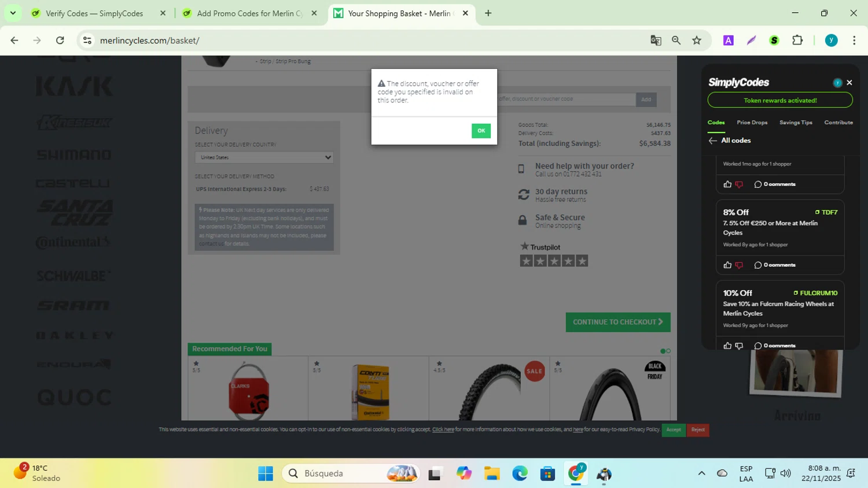
Task: Open the Chrome tab search dropdown
Action: [13, 13]
